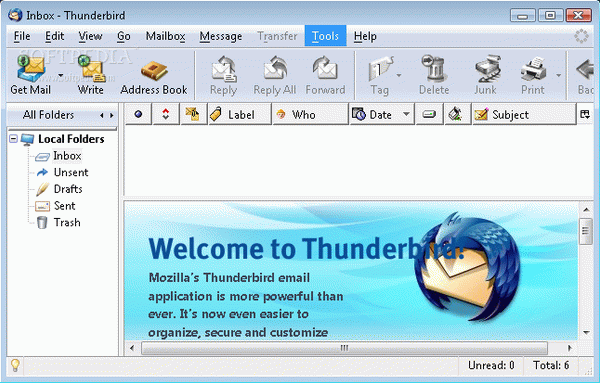Click the Back arrow toolbar icon
Image resolution: width=600 pixels, height=383 pixels.
click(585, 70)
